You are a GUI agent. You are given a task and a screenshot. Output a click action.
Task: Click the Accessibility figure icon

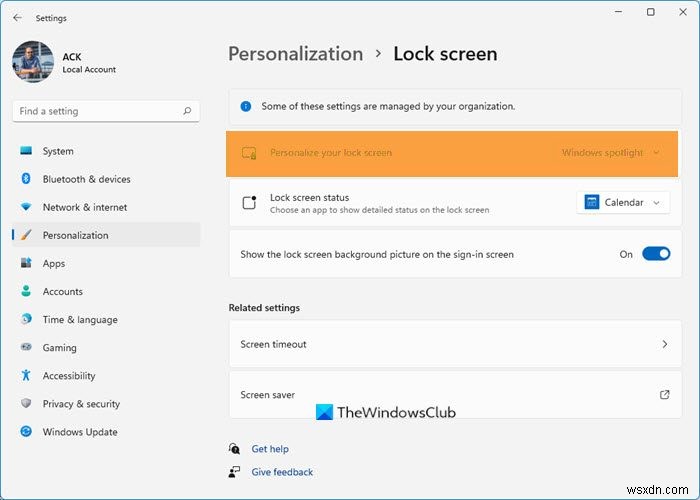pos(26,375)
